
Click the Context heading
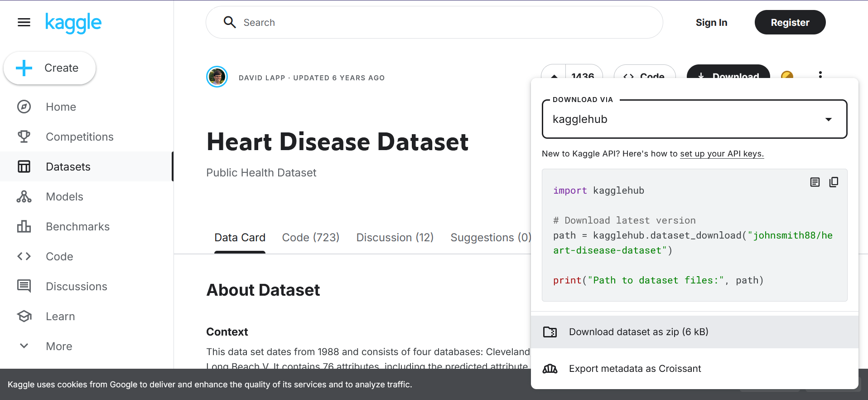coord(227,332)
